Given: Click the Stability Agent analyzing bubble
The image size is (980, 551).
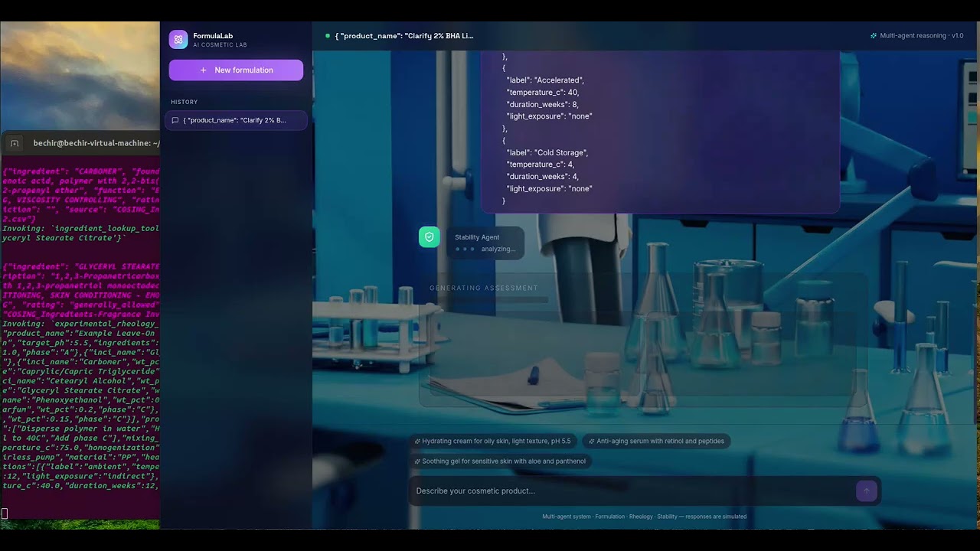Looking at the screenshot, I should [x=485, y=243].
